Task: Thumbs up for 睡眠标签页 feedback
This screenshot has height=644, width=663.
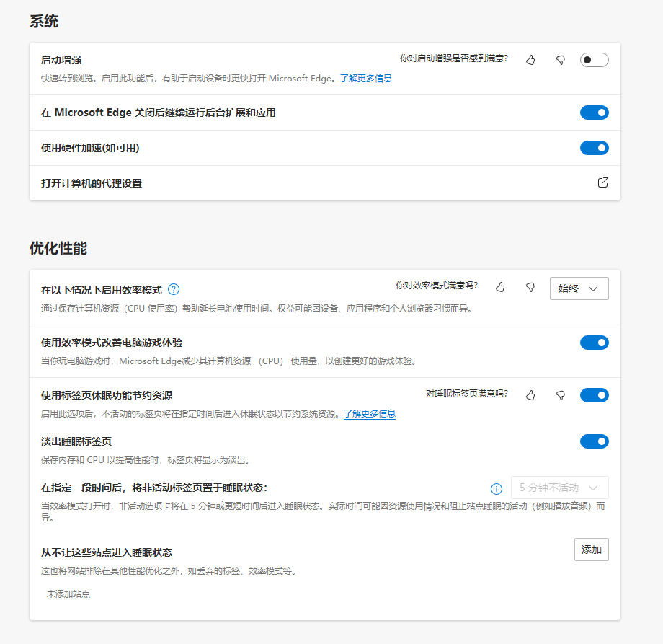Action: pos(530,395)
